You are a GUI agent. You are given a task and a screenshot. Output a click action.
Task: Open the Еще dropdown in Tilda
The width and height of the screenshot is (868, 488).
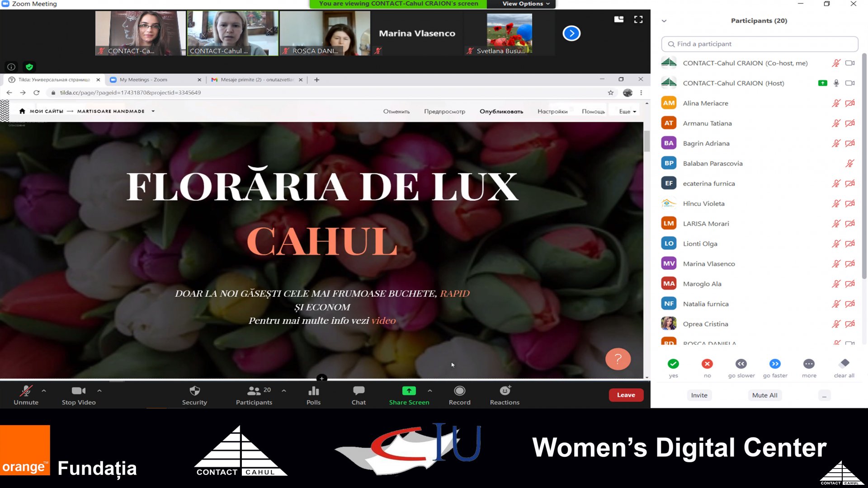coord(627,111)
